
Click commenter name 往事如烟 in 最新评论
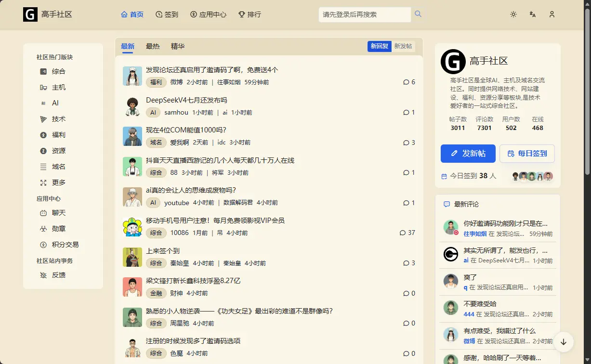tap(475, 234)
